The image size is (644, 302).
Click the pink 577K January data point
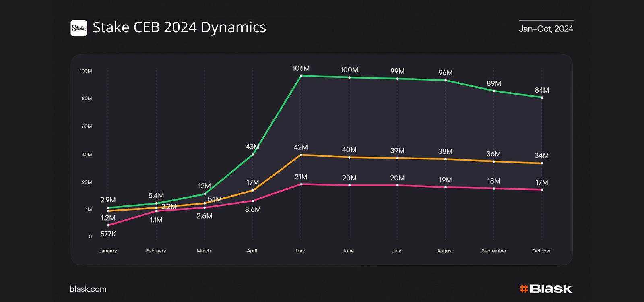(108, 225)
